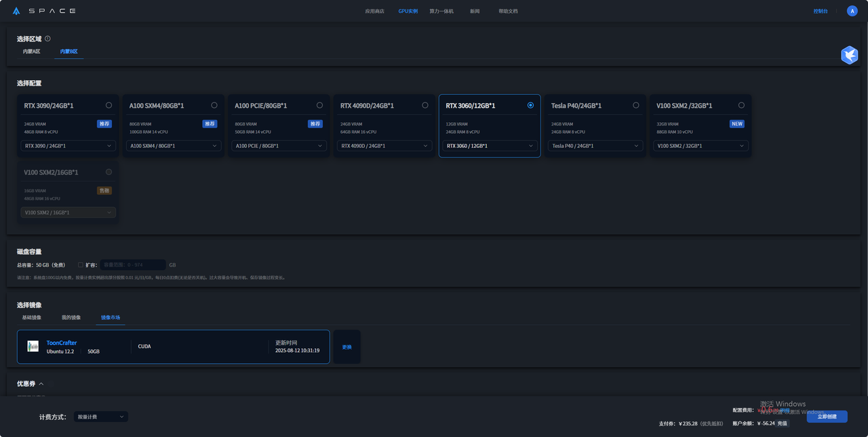This screenshot has width=868, height=437.
Task: Switch to the 内蒙A区 region tab
Action: click(32, 52)
